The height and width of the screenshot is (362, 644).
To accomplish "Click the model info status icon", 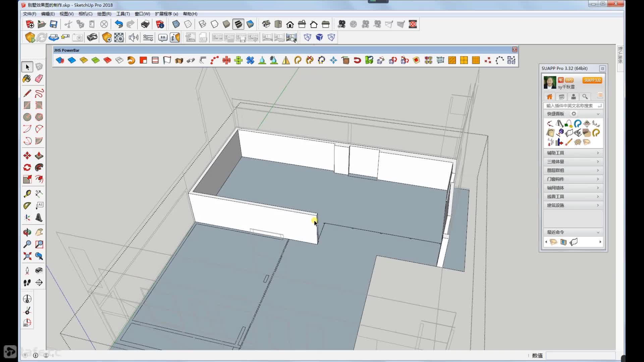I will [36, 355].
